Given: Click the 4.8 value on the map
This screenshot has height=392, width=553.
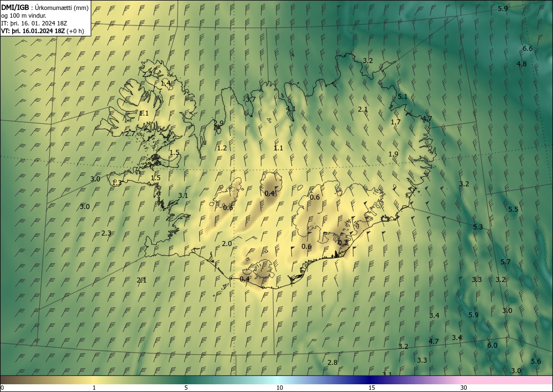Looking at the screenshot, I should pos(521,64).
